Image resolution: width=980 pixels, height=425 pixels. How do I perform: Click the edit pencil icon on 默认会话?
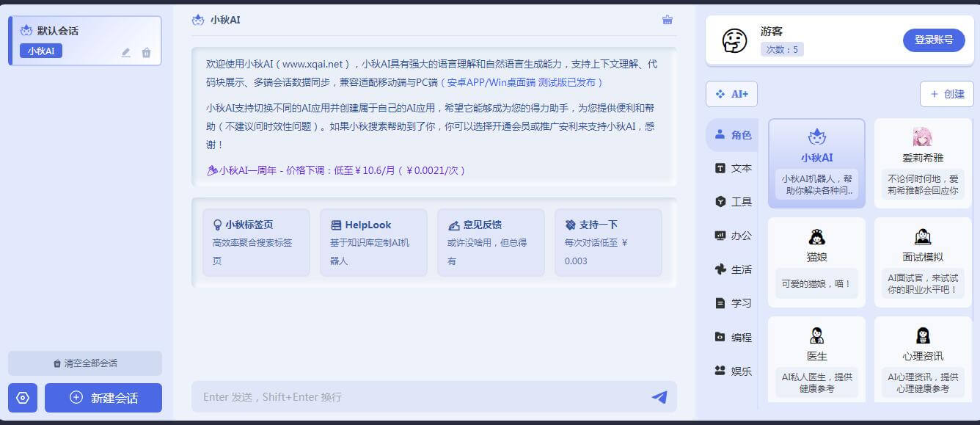[125, 53]
